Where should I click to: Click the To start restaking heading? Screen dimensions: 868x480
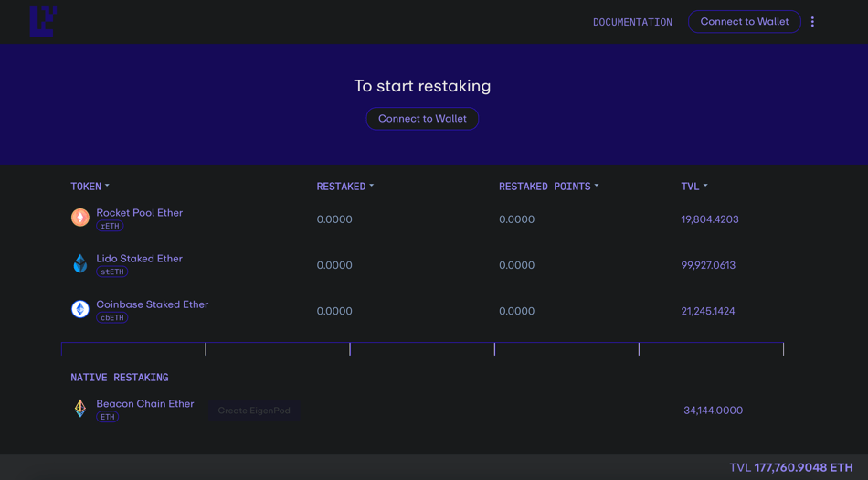(x=422, y=86)
